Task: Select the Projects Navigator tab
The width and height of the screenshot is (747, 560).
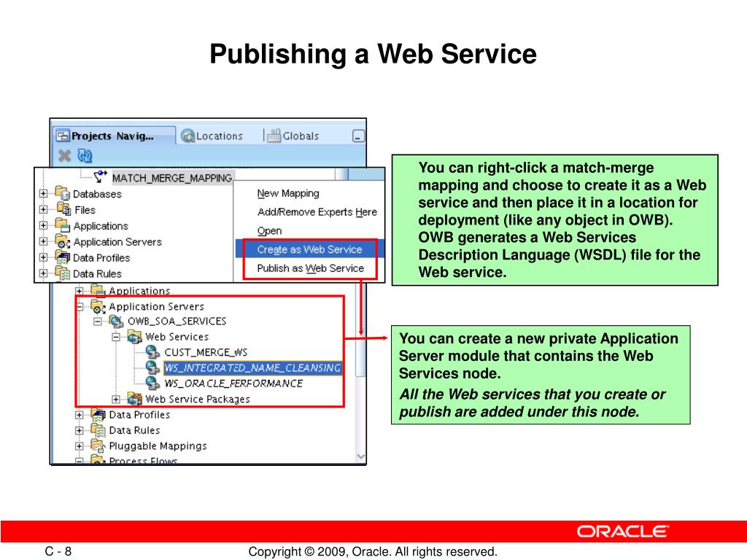Action: click(x=114, y=136)
